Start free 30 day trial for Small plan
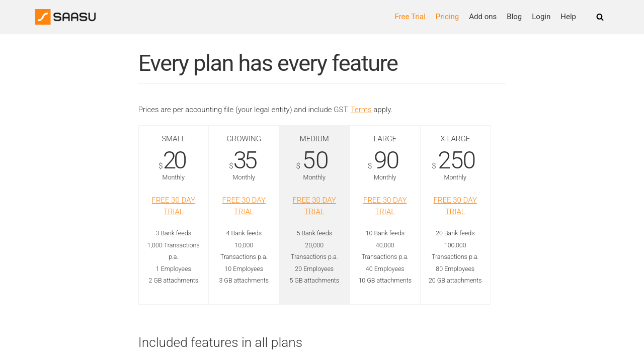Image resolution: width=644 pixels, height=362 pixels. click(x=174, y=206)
